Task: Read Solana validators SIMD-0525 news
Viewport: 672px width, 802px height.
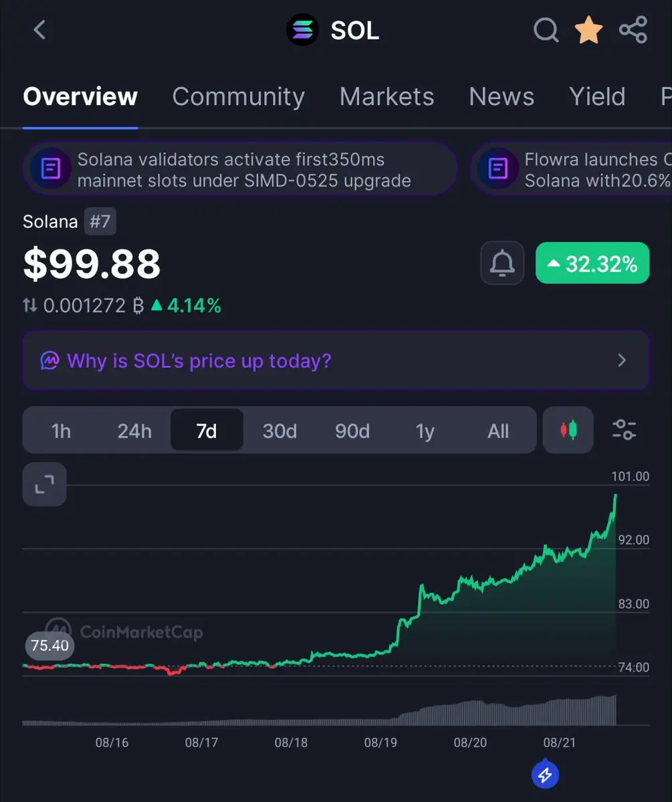Action: click(240, 169)
